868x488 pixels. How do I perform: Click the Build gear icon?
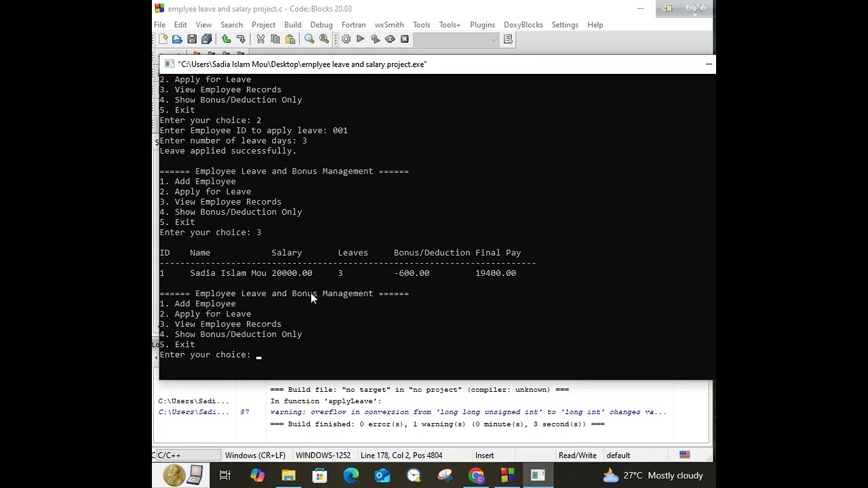coord(346,39)
